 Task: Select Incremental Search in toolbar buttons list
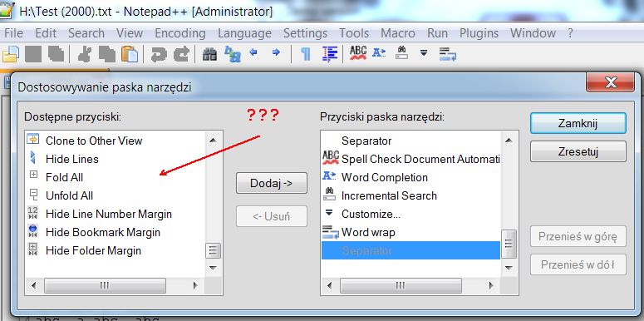(410, 195)
